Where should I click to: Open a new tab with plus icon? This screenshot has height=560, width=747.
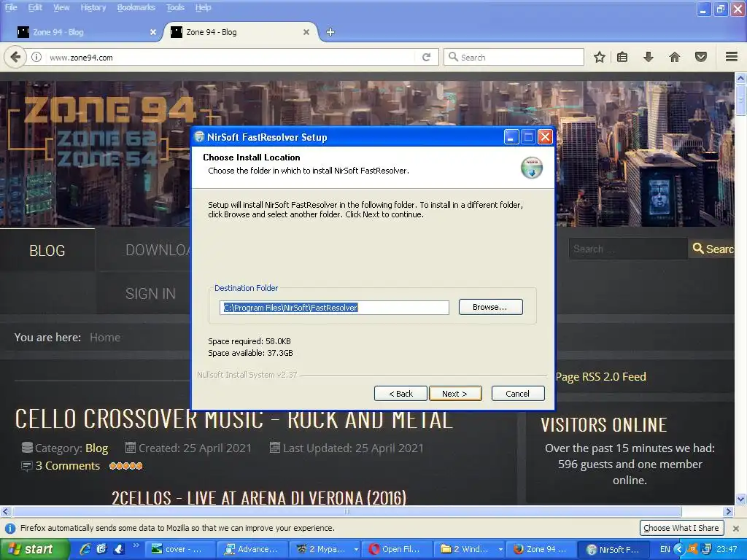pyautogui.click(x=330, y=32)
